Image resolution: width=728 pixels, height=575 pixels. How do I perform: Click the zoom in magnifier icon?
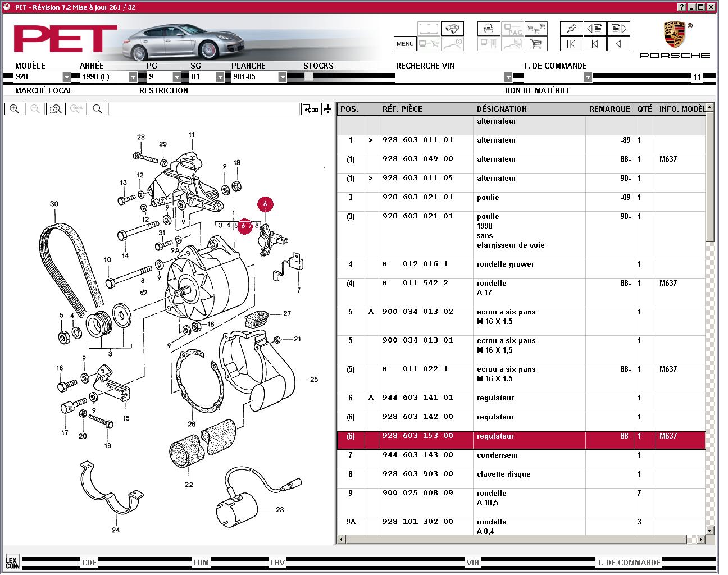pos(14,109)
